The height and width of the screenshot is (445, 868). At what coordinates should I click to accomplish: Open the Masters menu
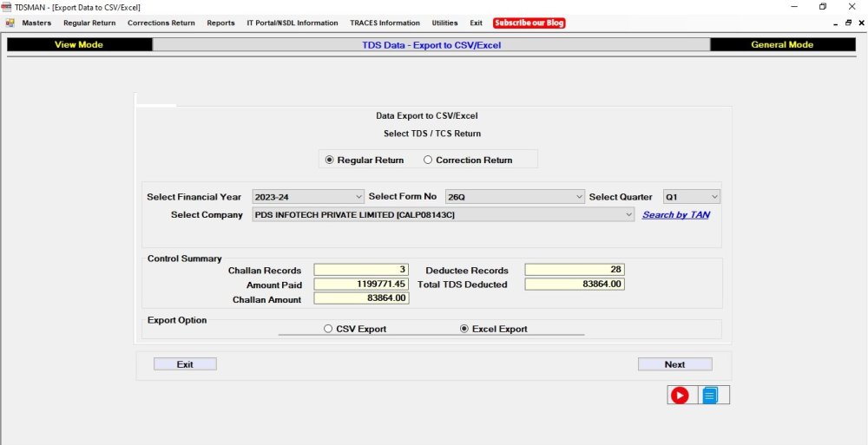[x=36, y=23]
